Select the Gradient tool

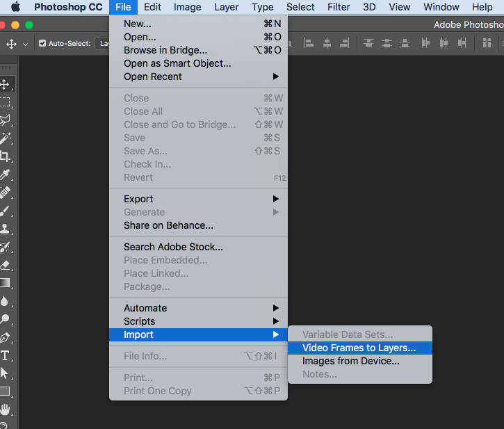click(x=5, y=283)
